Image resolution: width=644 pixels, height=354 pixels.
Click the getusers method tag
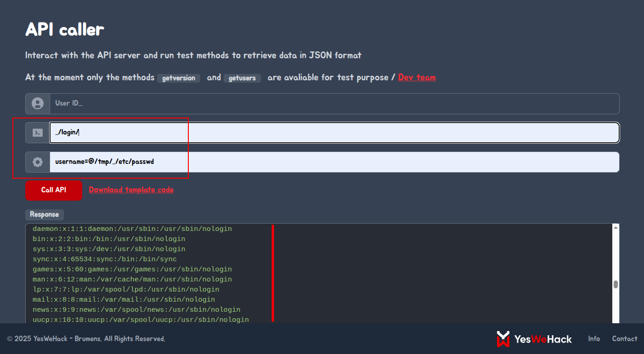pos(242,78)
